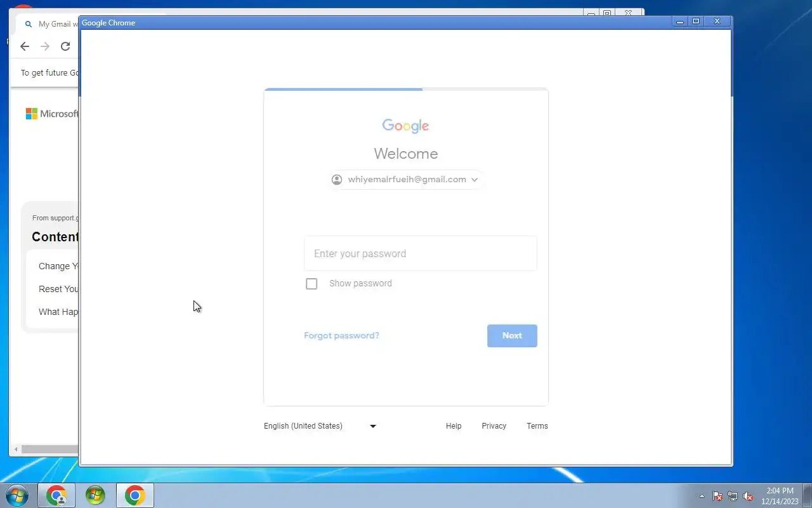Close the Google Chrome sign-in window
The width and height of the screenshot is (812, 508).
[x=717, y=22]
